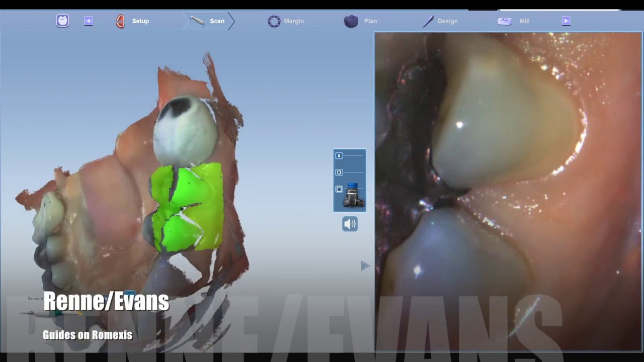Click the green scanned tooth on model
This screenshot has height=362, width=644.
click(186, 206)
